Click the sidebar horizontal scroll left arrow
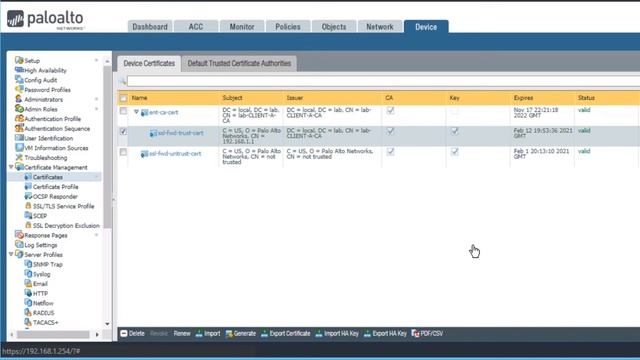The height and width of the screenshot is (360, 640). click(11, 335)
